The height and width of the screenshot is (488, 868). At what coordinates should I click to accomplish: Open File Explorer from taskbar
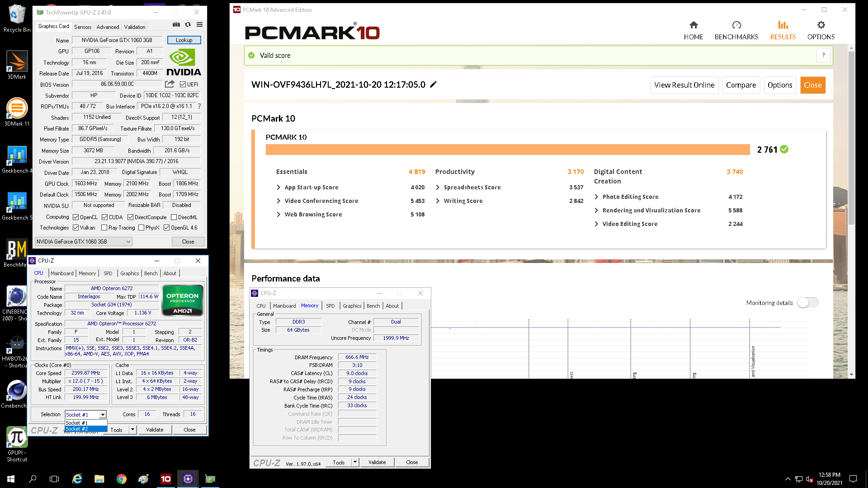[x=99, y=479]
